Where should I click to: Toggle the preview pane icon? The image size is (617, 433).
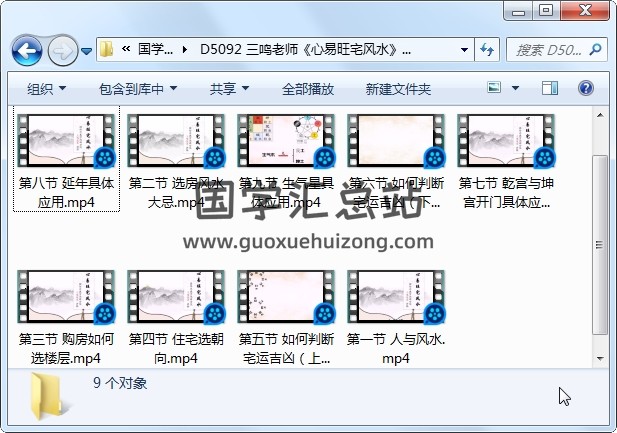pos(549,88)
